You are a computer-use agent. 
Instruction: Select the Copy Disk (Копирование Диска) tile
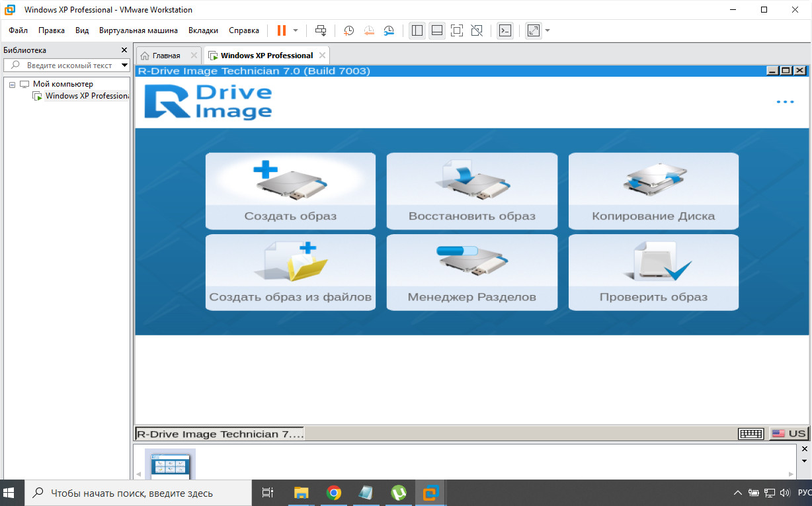point(653,191)
